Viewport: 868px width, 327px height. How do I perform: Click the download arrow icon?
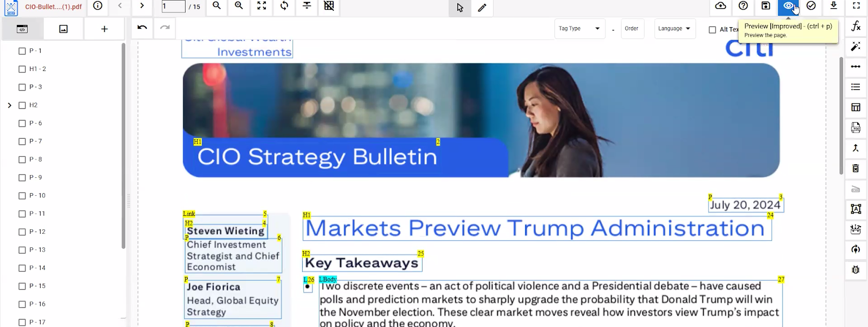pos(834,5)
